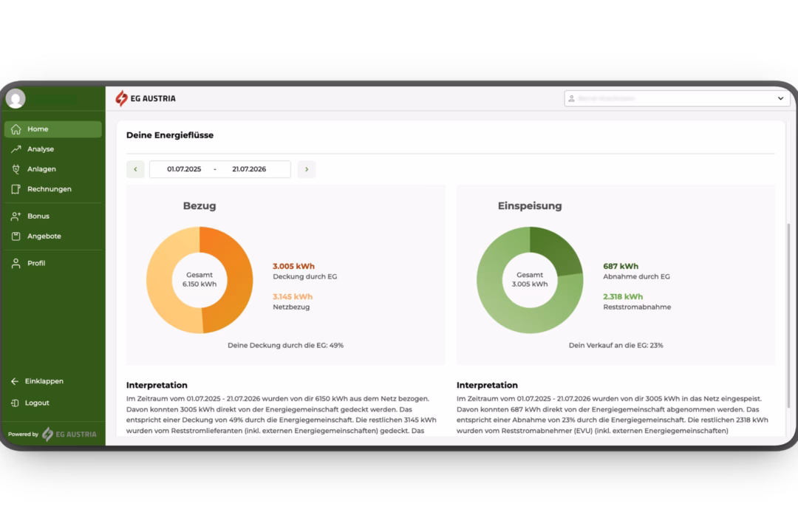Go to previous date range with left chevron
Image resolution: width=798 pixels, height=532 pixels.
coord(135,169)
